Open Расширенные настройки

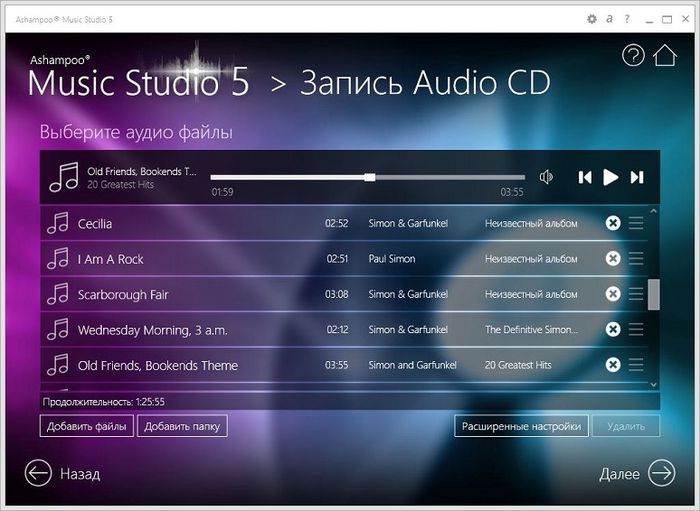(520, 427)
